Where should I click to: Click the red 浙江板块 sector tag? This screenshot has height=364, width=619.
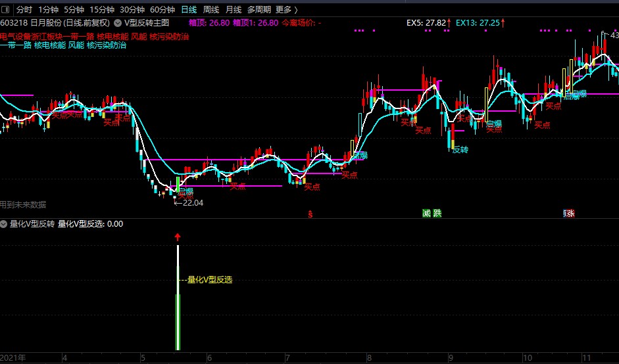pyautogui.click(x=47, y=37)
